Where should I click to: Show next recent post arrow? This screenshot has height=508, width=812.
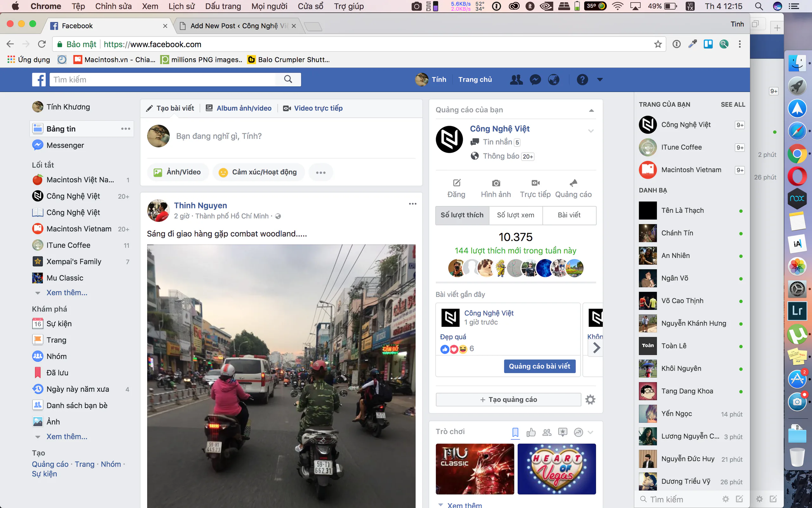pos(596,347)
